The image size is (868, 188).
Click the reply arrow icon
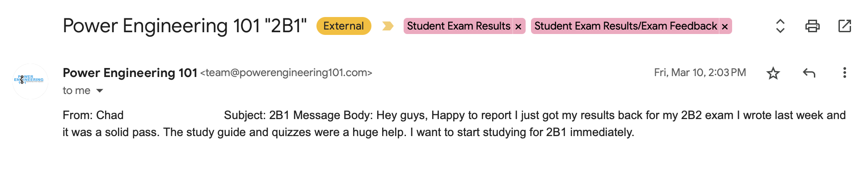point(809,73)
